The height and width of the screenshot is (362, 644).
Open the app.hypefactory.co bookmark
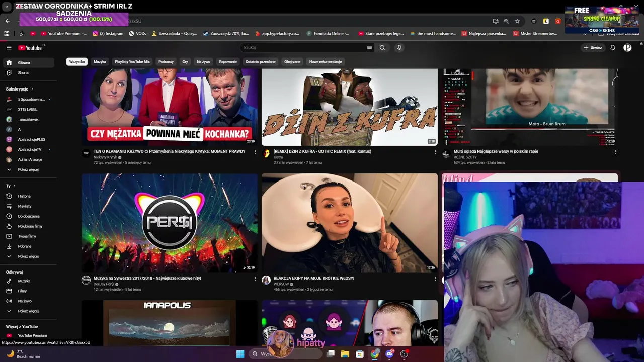point(277,34)
